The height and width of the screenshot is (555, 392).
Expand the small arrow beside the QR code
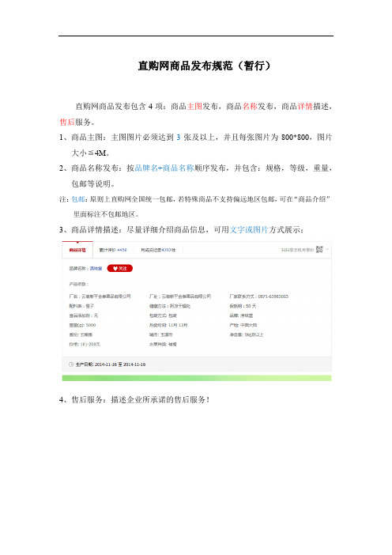[327, 250]
